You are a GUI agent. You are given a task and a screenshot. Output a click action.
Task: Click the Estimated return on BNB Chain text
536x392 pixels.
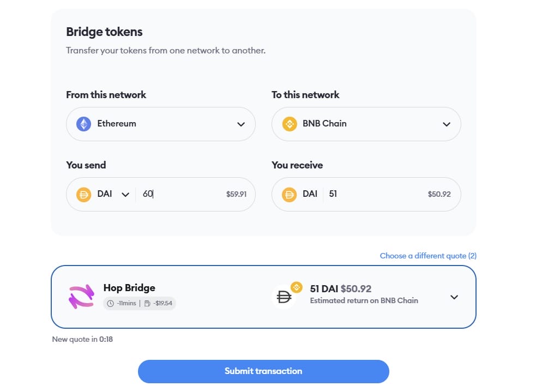pos(364,300)
